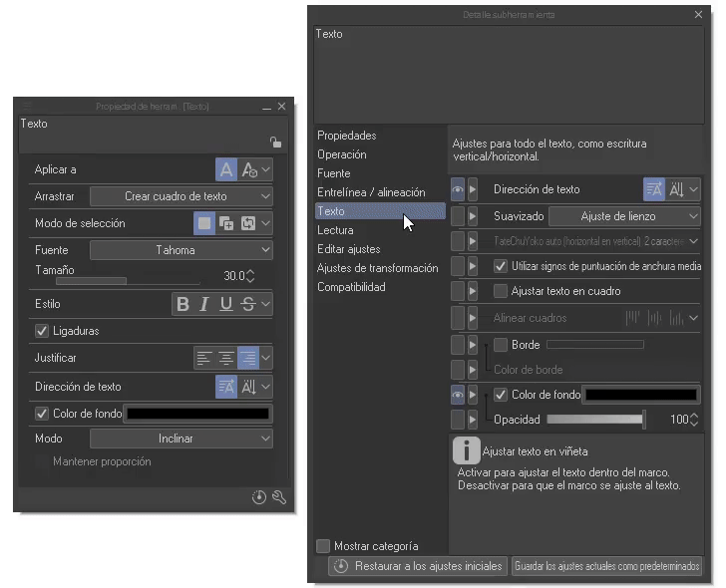Align text right in Justificar
The width and height of the screenshot is (726, 588).
pyautogui.click(x=248, y=358)
